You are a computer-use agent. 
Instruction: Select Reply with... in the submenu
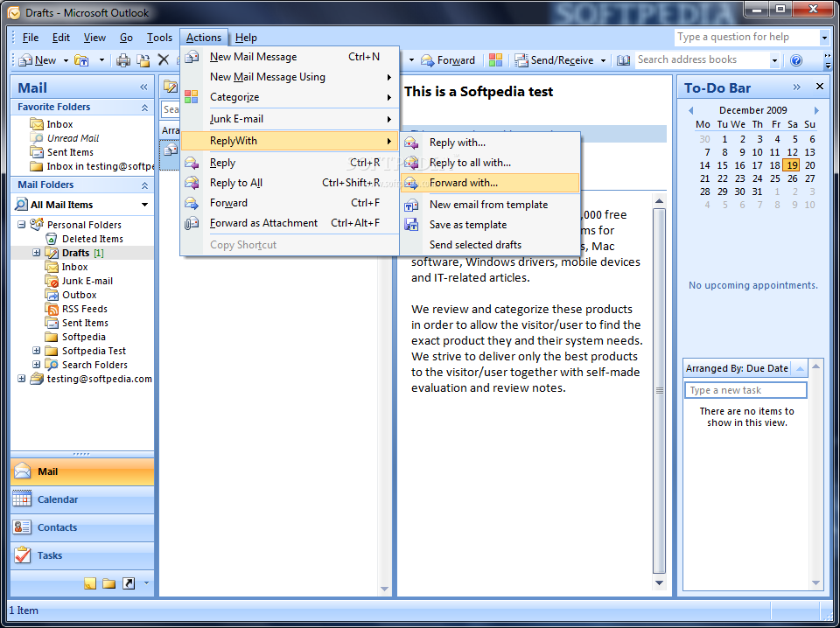tap(490, 143)
